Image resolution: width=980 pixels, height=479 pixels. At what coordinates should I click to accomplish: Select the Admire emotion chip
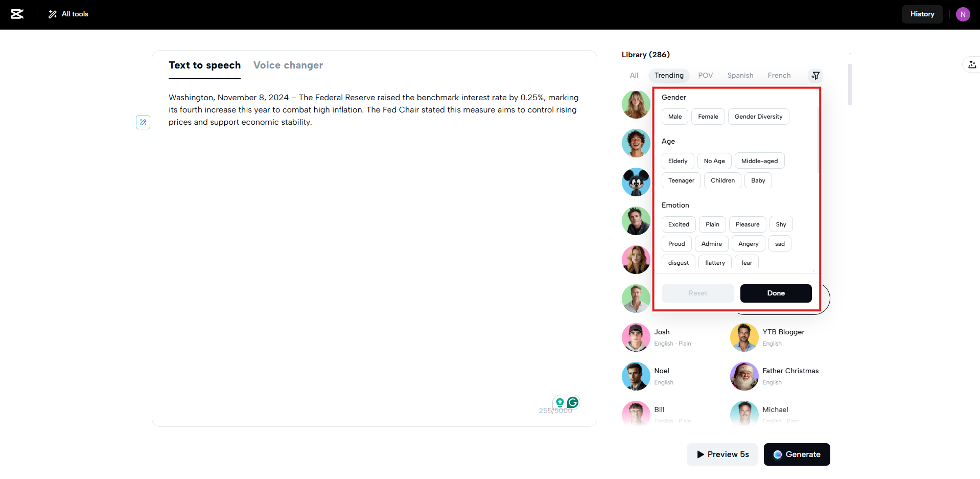711,244
